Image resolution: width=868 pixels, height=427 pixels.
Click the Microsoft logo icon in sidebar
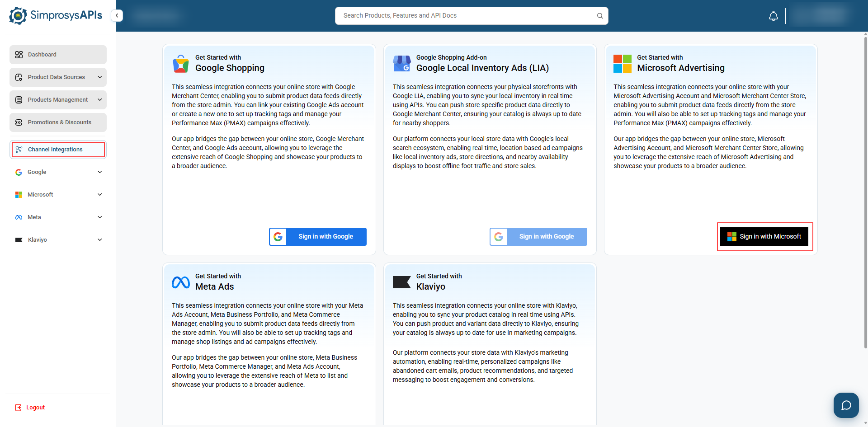(x=19, y=195)
